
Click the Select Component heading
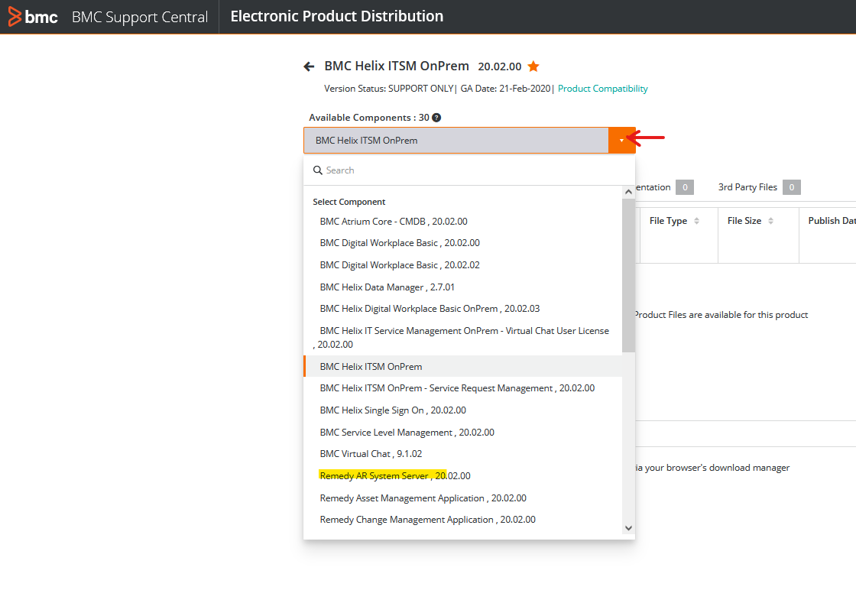click(349, 202)
